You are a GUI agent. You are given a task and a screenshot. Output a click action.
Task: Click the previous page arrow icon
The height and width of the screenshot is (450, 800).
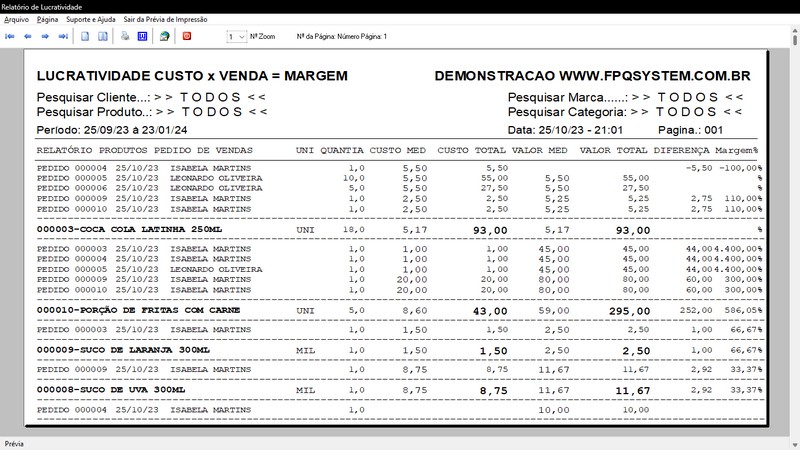point(28,36)
